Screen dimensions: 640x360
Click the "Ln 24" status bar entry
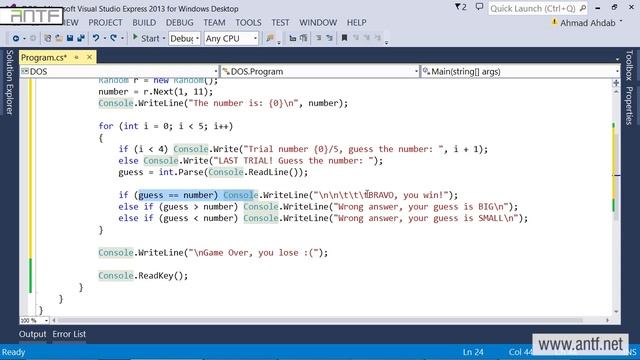point(473,352)
